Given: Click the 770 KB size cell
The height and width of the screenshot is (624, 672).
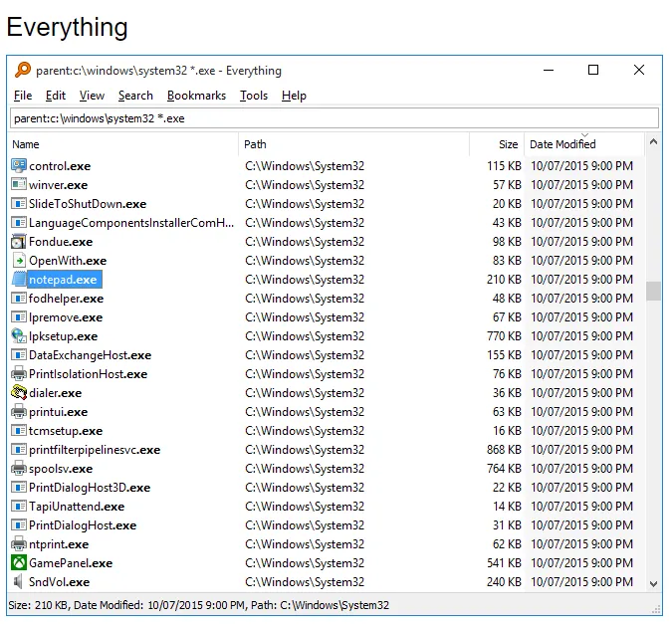Looking at the screenshot, I should tap(504, 336).
